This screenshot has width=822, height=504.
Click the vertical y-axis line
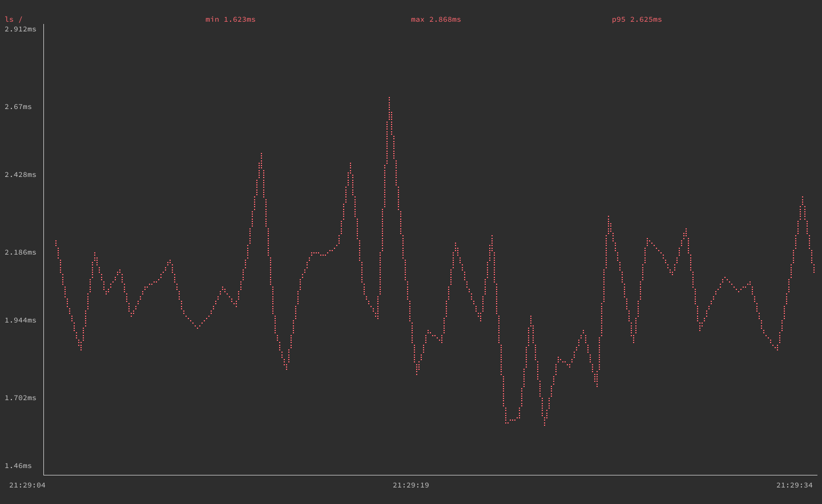[x=45, y=251]
